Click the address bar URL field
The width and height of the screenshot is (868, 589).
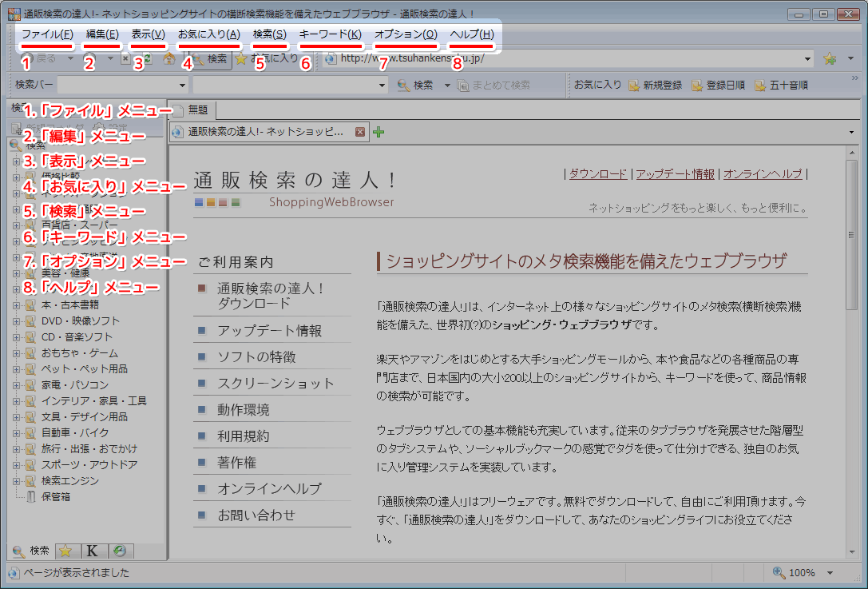tap(568, 58)
